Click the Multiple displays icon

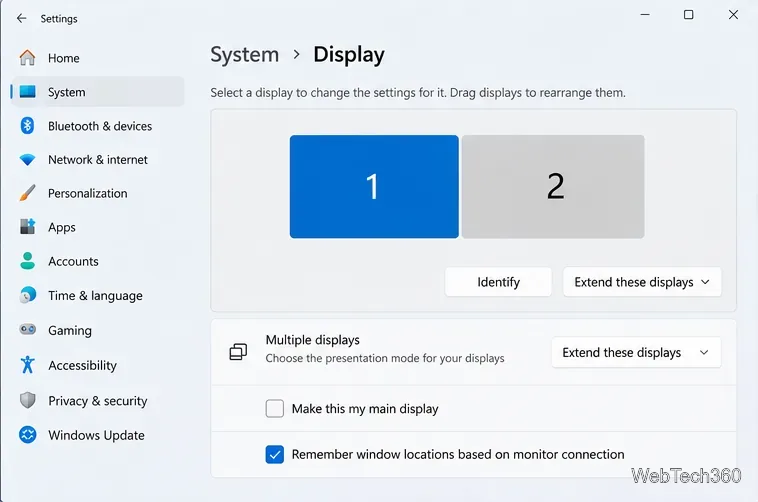pyautogui.click(x=238, y=352)
